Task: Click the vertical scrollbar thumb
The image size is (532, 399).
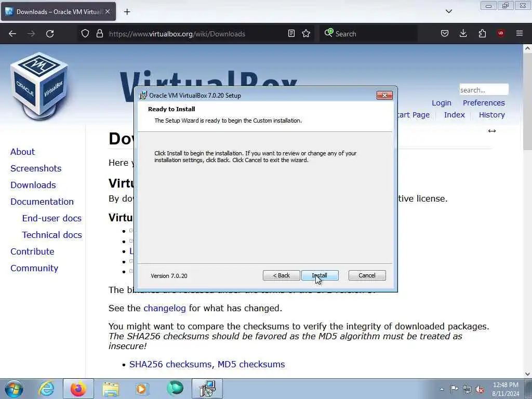Action: point(527,101)
